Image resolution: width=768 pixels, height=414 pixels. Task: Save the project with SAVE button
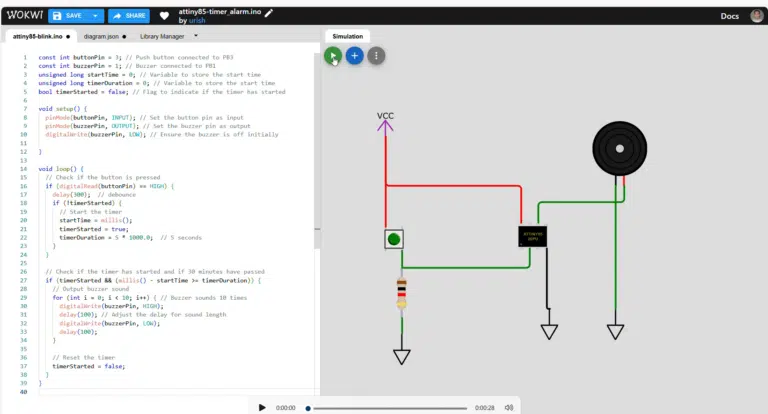[68, 16]
